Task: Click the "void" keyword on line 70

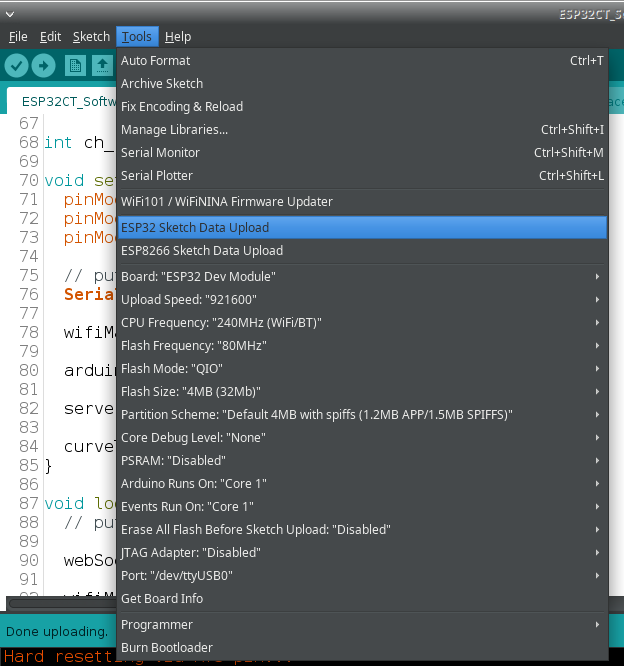Action: (65, 181)
